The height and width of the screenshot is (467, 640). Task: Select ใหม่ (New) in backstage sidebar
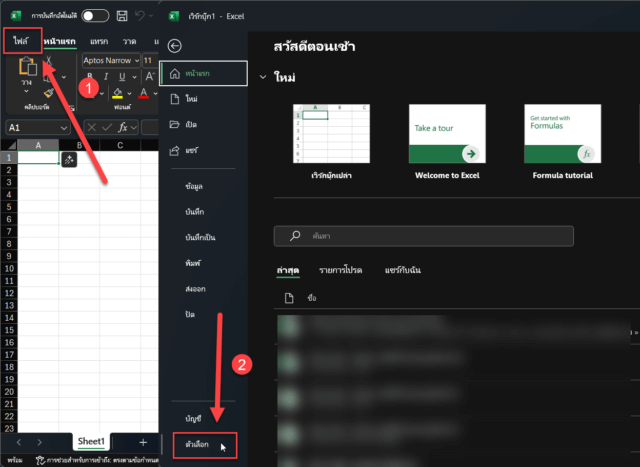pyautogui.click(x=203, y=99)
